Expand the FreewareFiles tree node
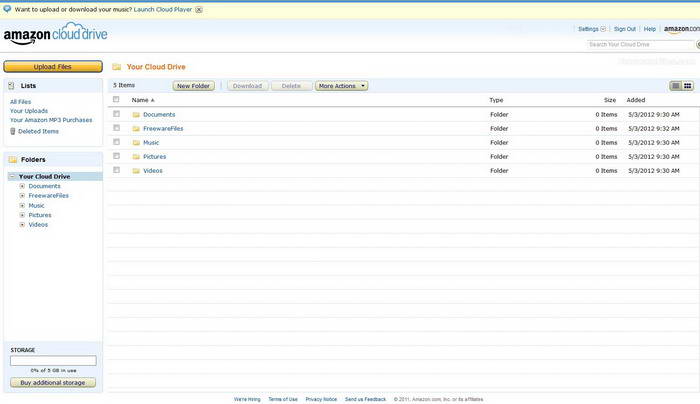700x404 pixels. coord(22,196)
